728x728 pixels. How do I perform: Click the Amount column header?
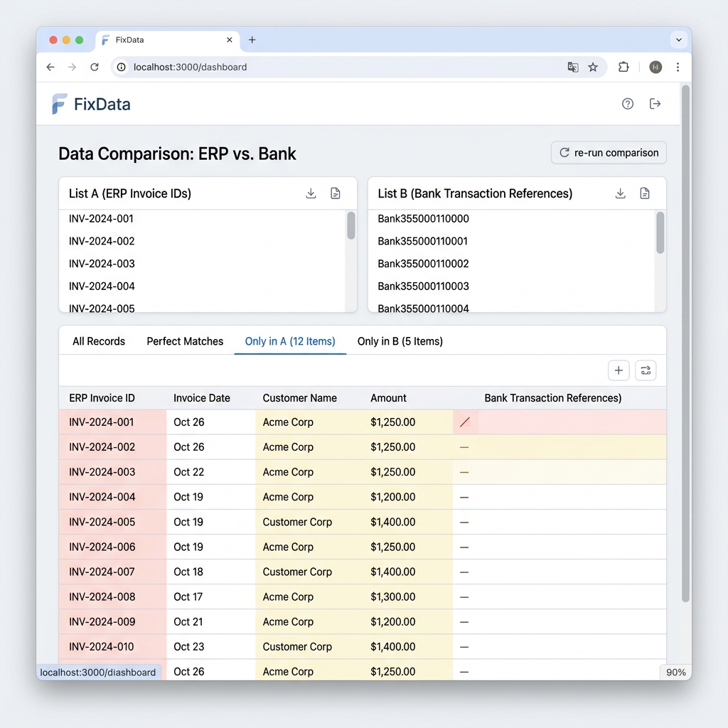coord(388,398)
